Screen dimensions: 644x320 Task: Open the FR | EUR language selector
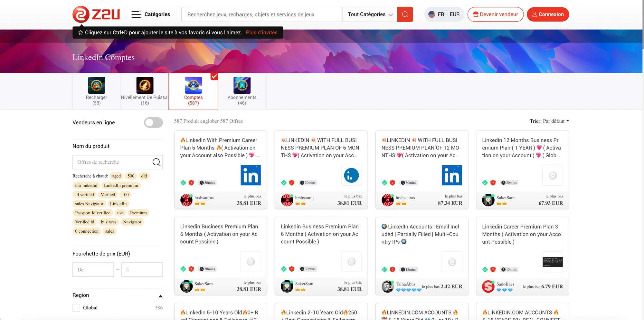pyautogui.click(x=444, y=14)
